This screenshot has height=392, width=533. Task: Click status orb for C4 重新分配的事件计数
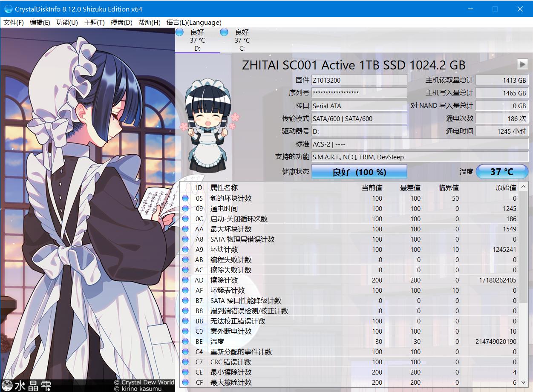[x=185, y=352]
